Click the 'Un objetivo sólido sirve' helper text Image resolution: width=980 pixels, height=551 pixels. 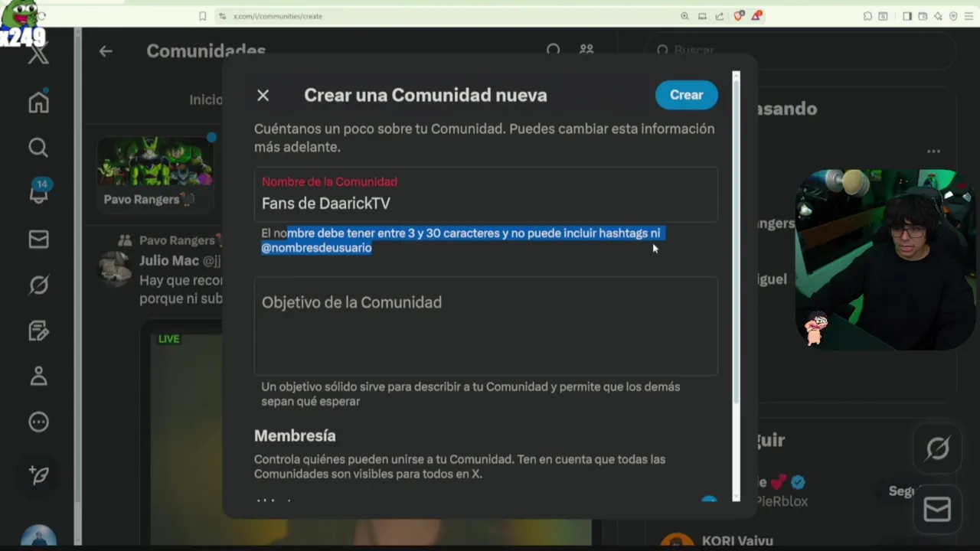tap(470, 394)
